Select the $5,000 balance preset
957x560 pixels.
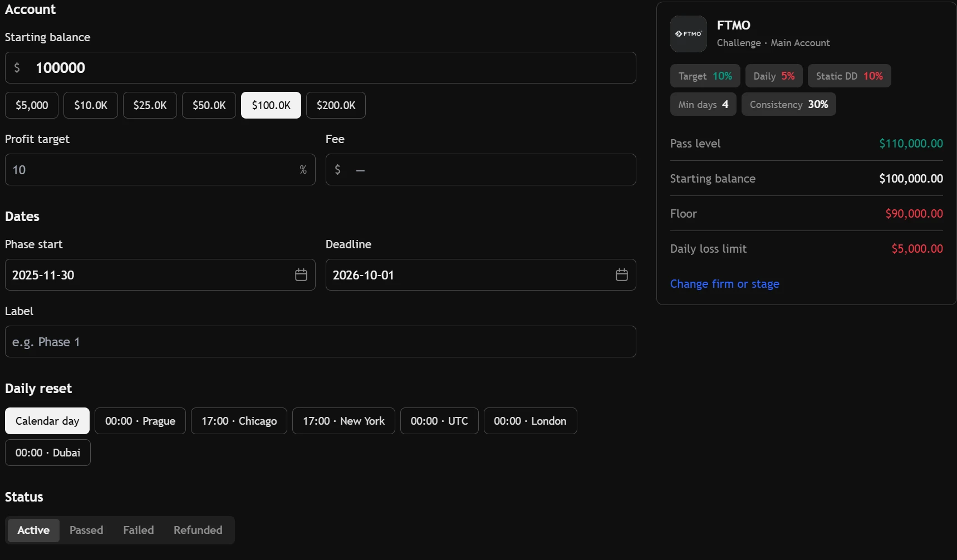point(32,105)
